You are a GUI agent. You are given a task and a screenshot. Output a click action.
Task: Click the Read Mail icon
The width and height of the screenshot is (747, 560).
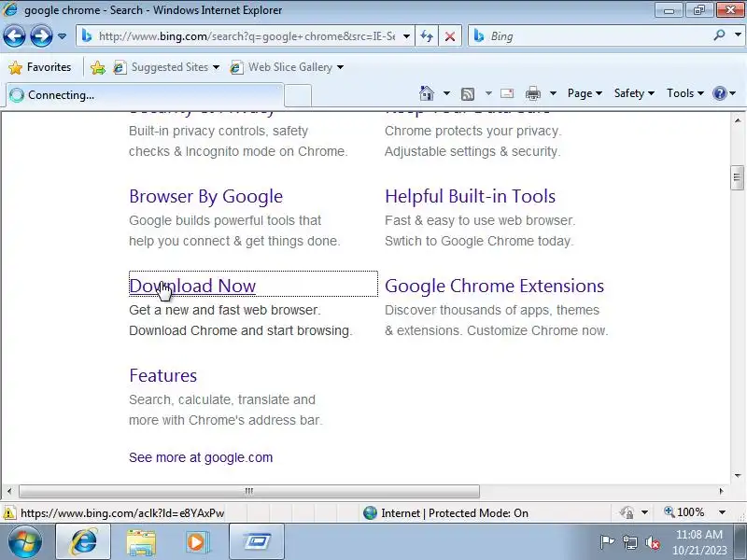507,93
